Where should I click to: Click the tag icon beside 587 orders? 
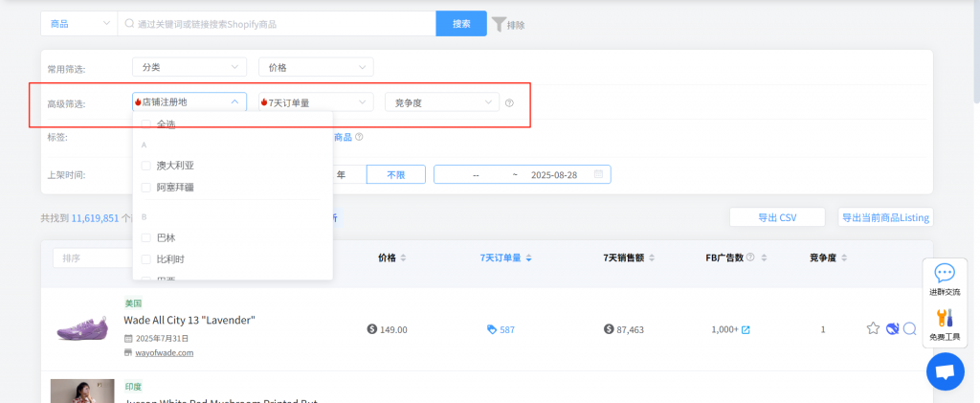[x=492, y=329]
